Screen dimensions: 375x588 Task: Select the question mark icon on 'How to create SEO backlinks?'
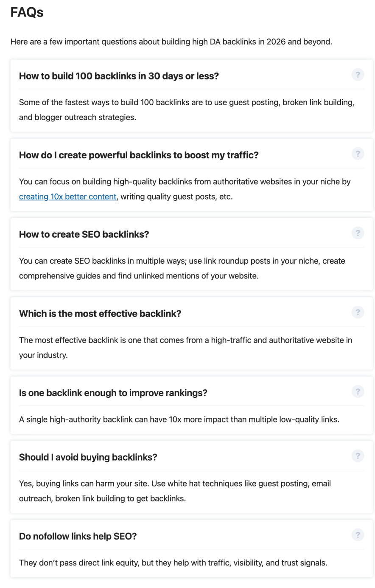(358, 233)
